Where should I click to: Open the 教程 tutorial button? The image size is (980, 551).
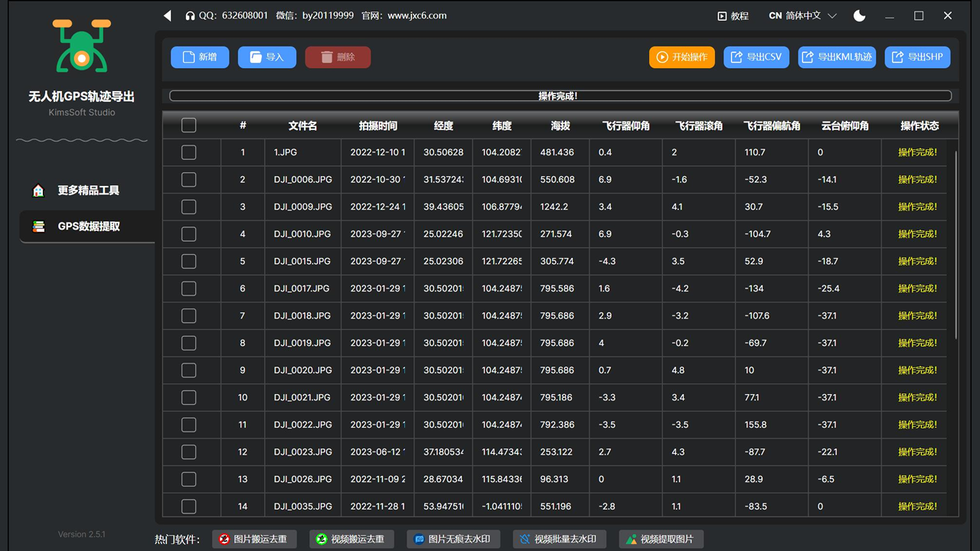pyautogui.click(x=733, y=15)
